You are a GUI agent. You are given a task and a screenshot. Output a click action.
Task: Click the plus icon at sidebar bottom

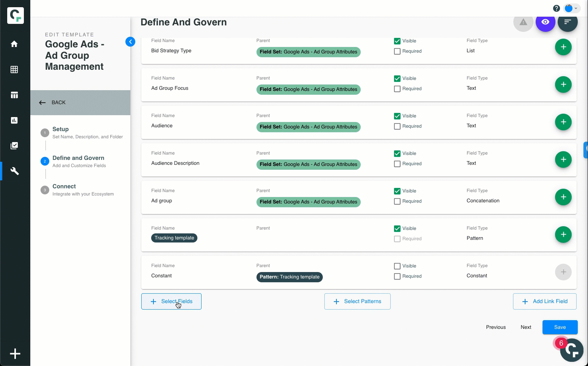click(x=15, y=353)
